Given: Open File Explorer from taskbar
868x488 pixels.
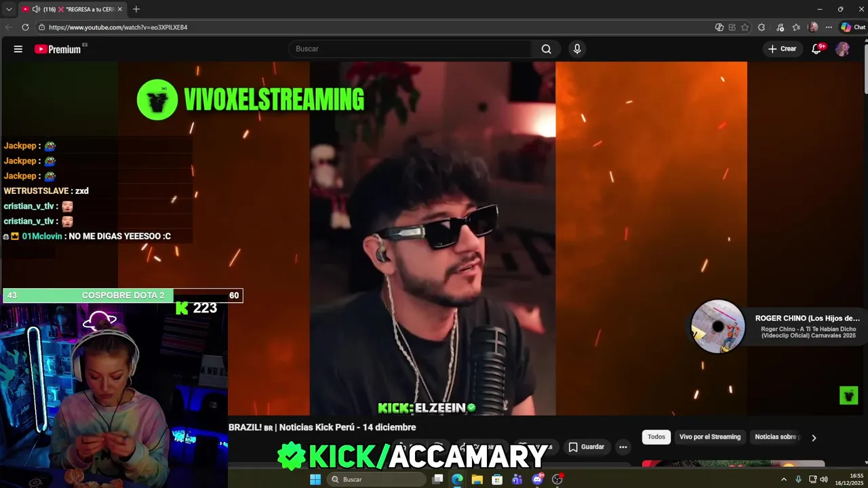Looking at the screenshot, I should [477, 479].
